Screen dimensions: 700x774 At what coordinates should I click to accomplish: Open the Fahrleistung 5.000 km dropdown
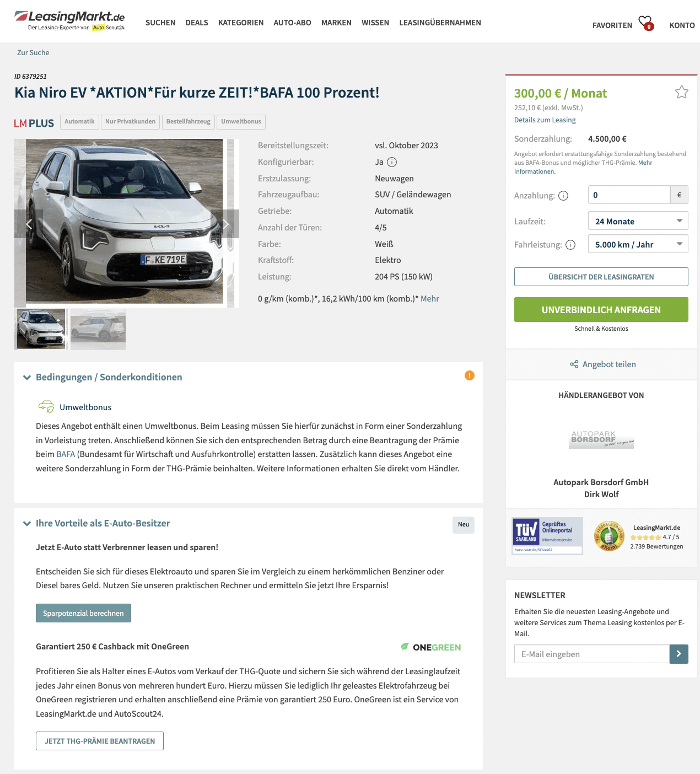tap(638, 244)
